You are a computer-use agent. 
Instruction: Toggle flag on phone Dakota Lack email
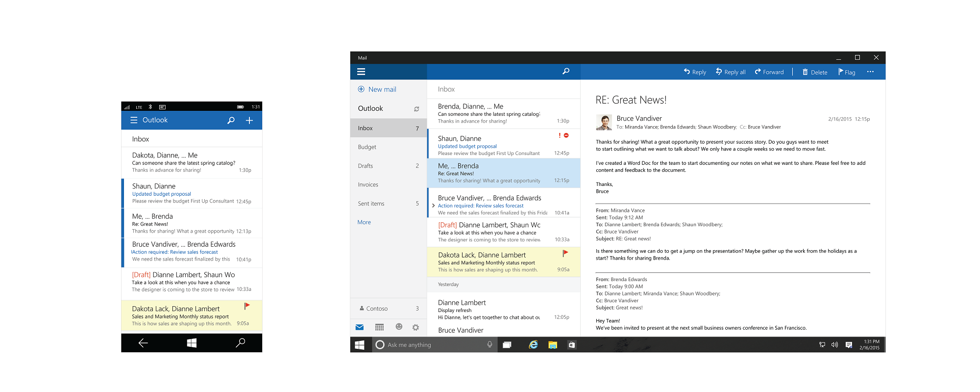pyautogui.click(x=247, y=306)
